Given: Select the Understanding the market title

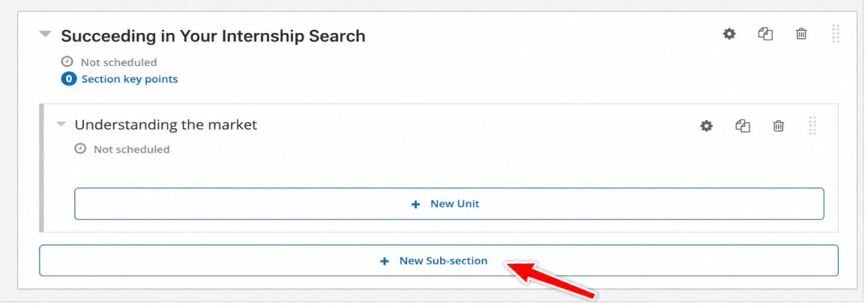Looking at the screenshot, I should pyautogui.click(x=166, y=124).
